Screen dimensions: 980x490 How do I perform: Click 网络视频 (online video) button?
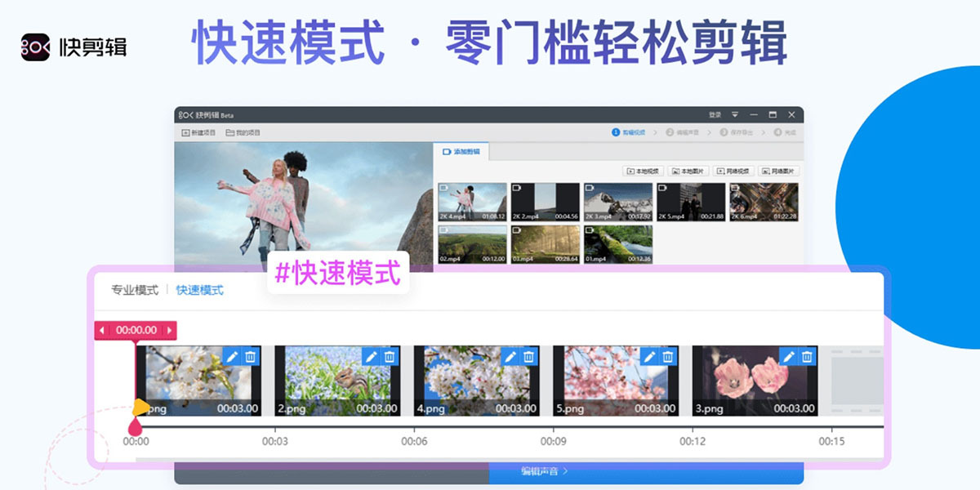(733, 171)
